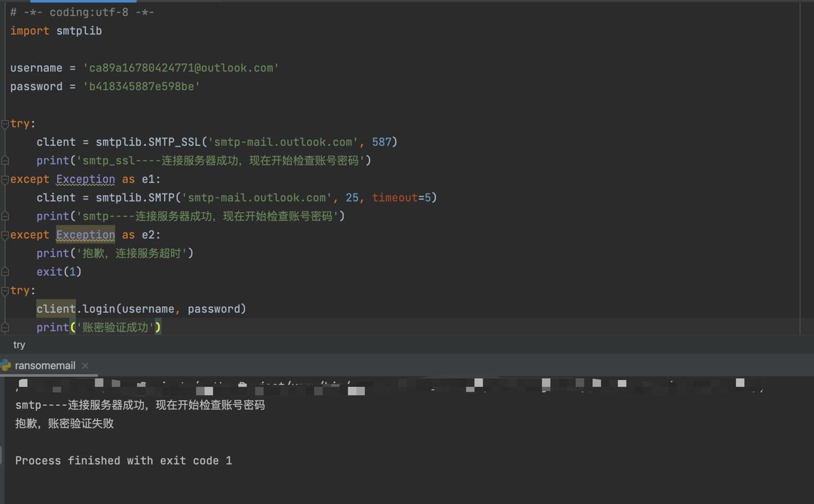Click fold end marker beside exit(1)
Screen dimensions: 814x504
(x=4, y=272)
